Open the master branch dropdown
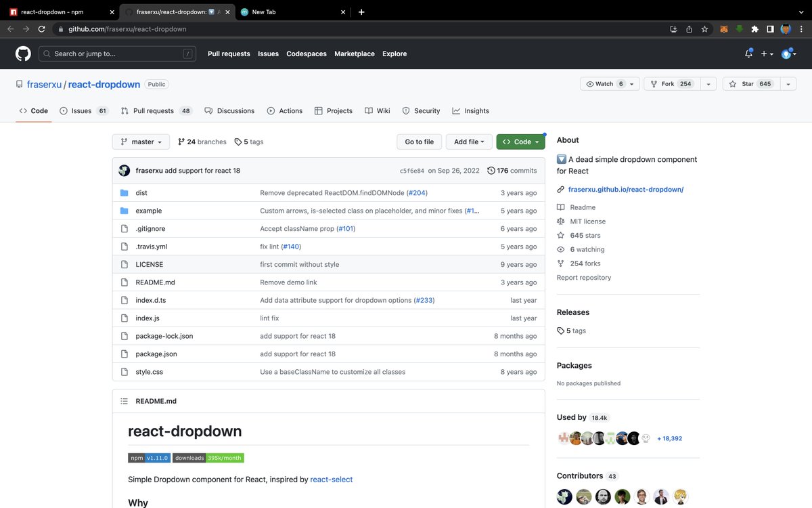This screenshot has height=508, width=812. click(141, 142)
